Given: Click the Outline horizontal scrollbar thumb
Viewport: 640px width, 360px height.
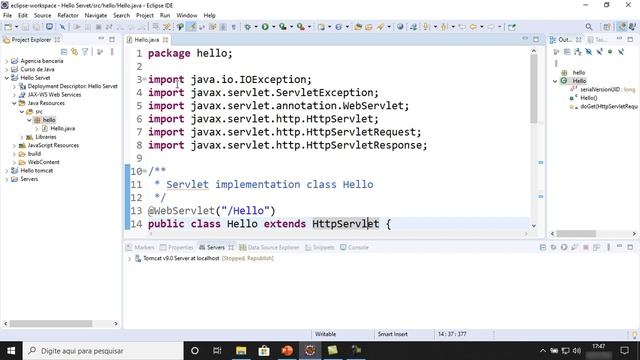Looking at the screenshot, I should point(576,233).
